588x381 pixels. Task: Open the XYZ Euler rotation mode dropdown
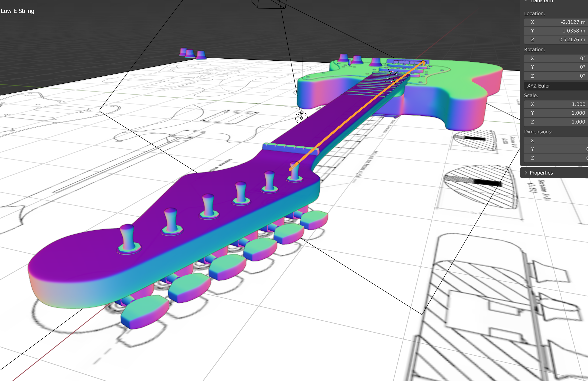coord(556,86)
